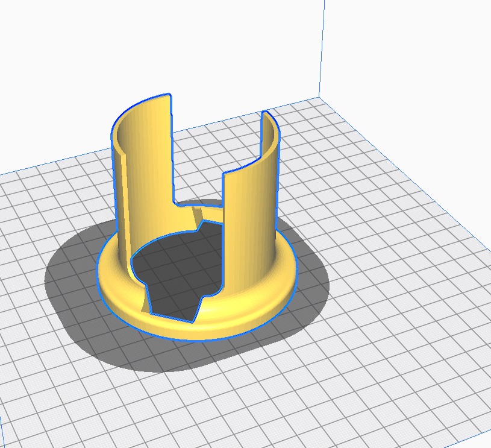The height and width of the screenshot is (448, 491).
Task: Click the build plate's far back corner
Action: (318, 97)
